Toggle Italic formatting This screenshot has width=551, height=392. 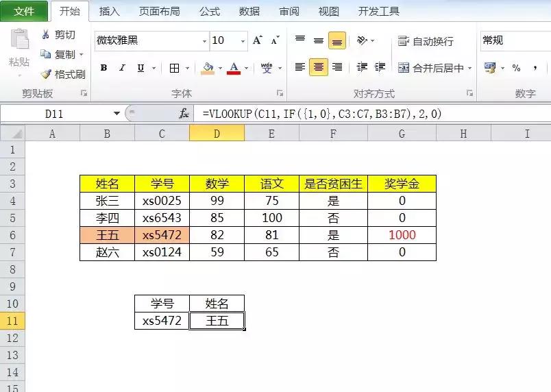(122, 68)
